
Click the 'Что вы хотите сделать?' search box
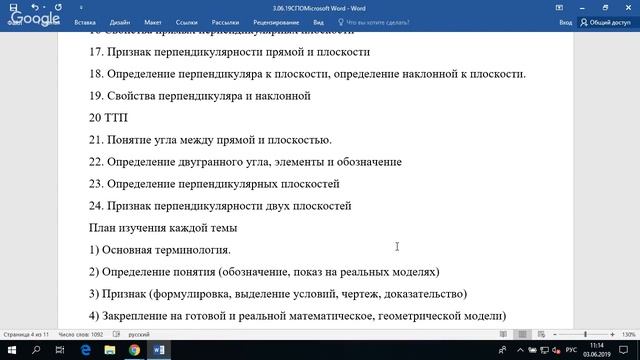point(378,22)
